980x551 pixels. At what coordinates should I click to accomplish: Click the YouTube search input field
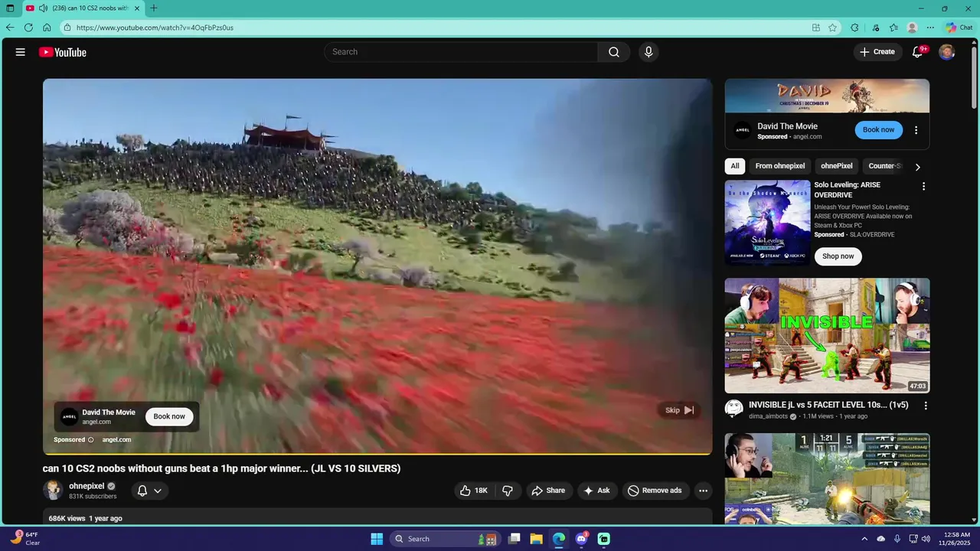[x=461, y=52]
